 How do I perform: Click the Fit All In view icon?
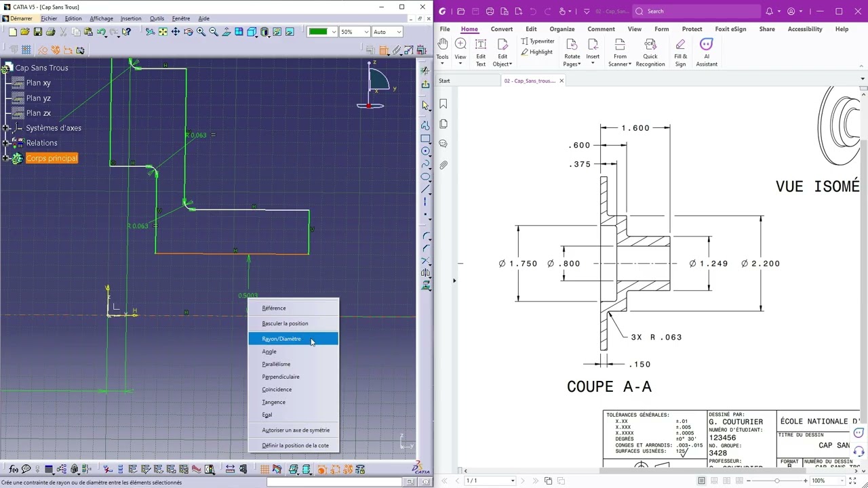point(163,32)
